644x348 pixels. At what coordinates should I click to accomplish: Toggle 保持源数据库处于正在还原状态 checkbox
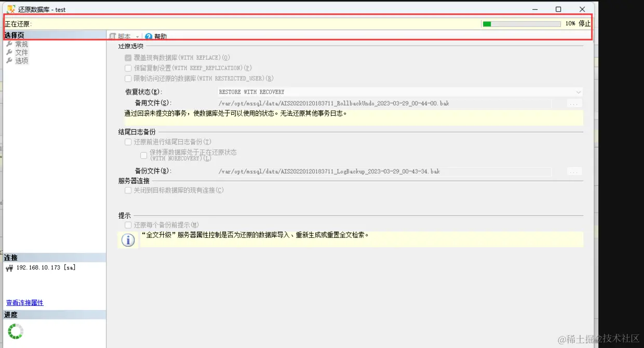point(144,155)
